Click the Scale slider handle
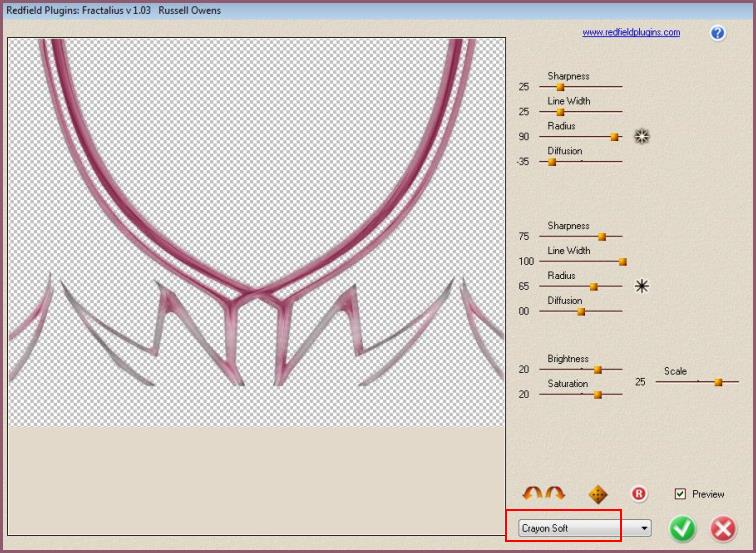Image resolution: width=756 pixels, height=553 pixels. coord(718,382)
